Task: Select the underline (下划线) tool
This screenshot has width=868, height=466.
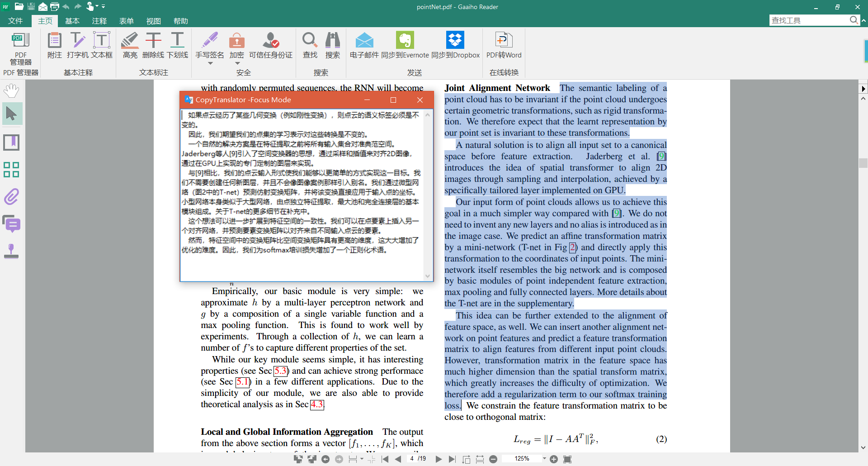Action: 177,45
